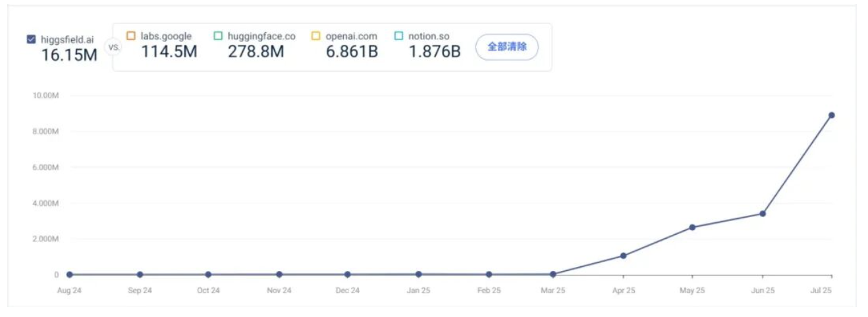Click the 全部清除 clear all button
Image resolution: width=868 pixels, height=317 pixels.
point(506,47)
